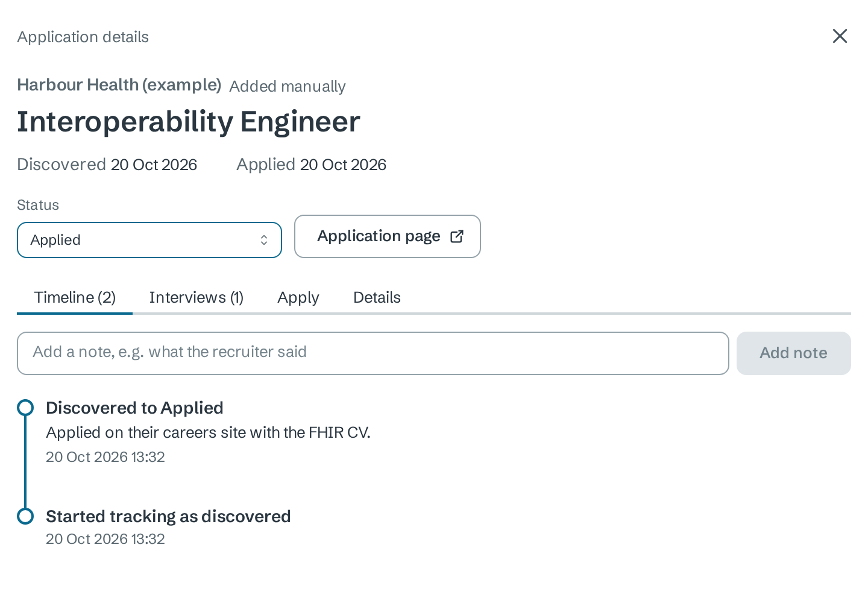Viewport: 868px width, 603px height.
Task: Click the Add note button
Action: coord(794,353)
